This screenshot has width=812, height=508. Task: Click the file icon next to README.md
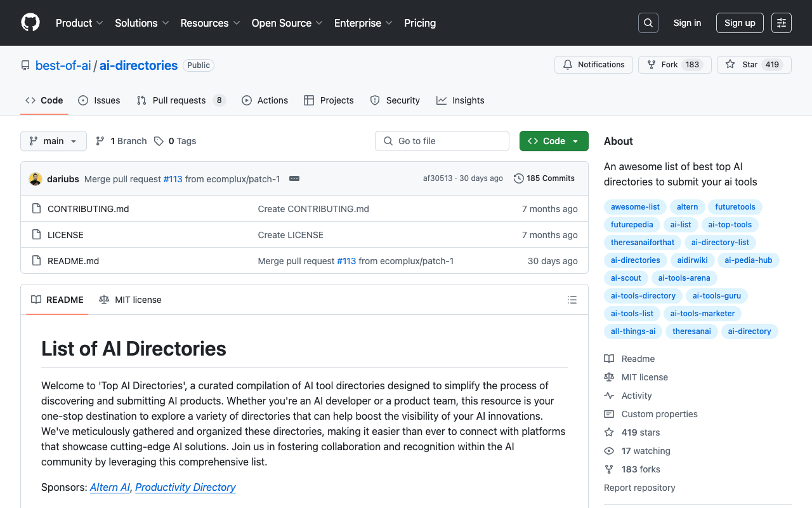pos(37,261)
